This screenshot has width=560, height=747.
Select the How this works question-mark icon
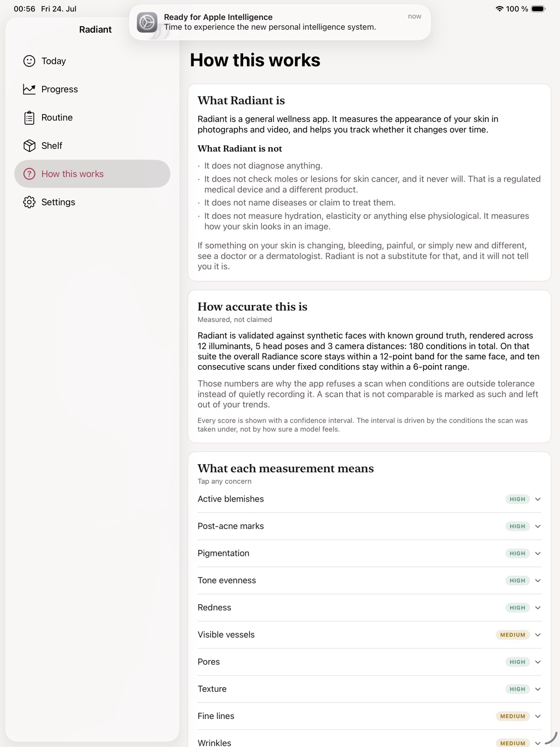29,174
